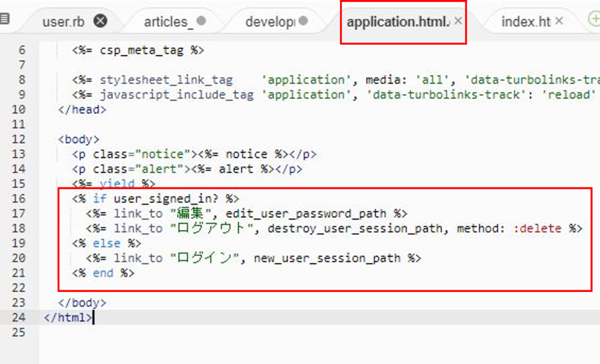Viewport: 600px width, 364px height.
Task: Click "edit_user_password_path" text
Action: coord(306,213)
